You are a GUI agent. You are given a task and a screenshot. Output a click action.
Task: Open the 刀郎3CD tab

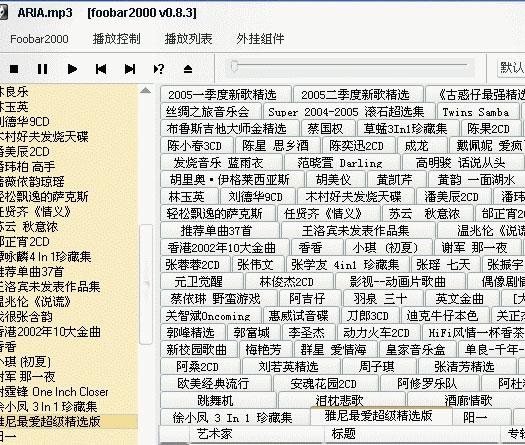(370, 316)
